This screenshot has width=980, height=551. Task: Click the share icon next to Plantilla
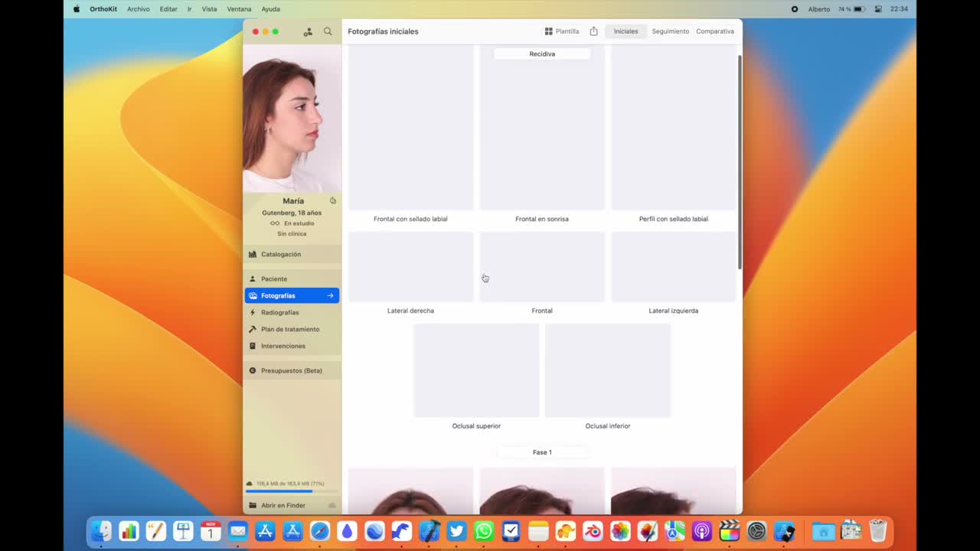(593, 31)
